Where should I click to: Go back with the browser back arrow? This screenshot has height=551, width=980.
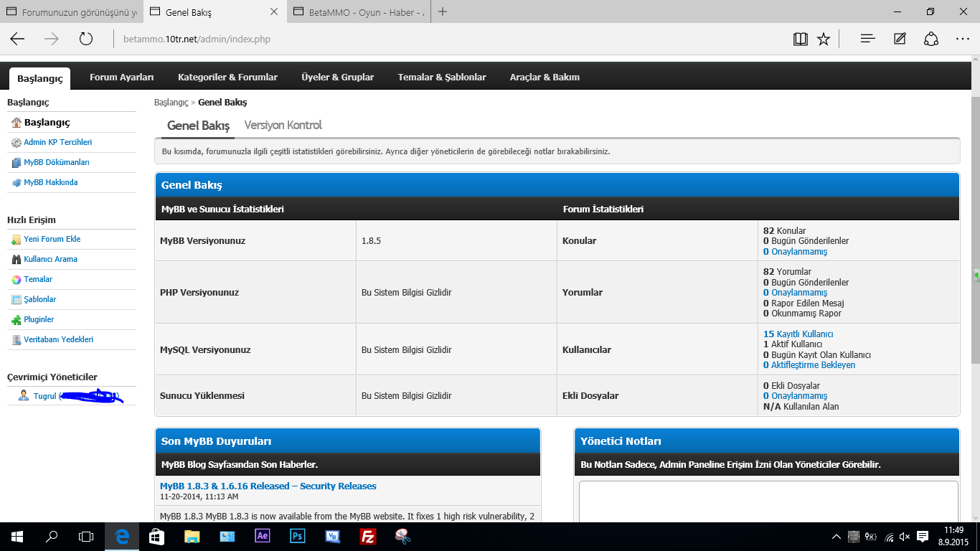17,39
